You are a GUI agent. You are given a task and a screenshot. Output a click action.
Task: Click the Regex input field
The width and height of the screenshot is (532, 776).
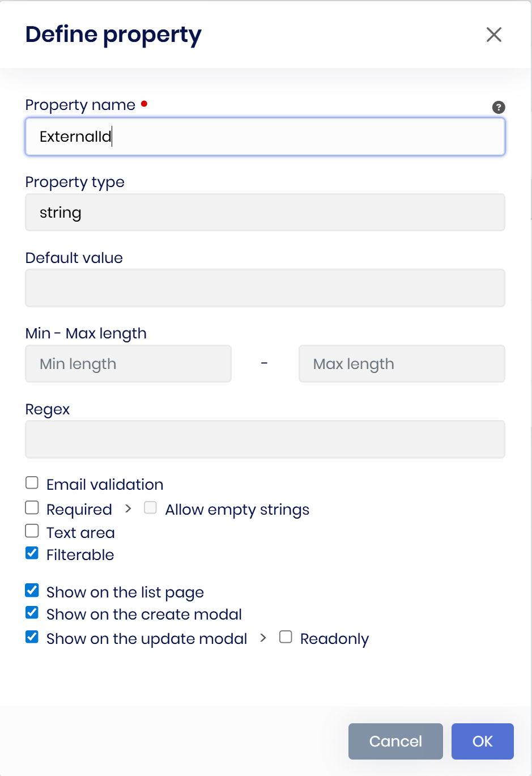click(x=265, y=439)
